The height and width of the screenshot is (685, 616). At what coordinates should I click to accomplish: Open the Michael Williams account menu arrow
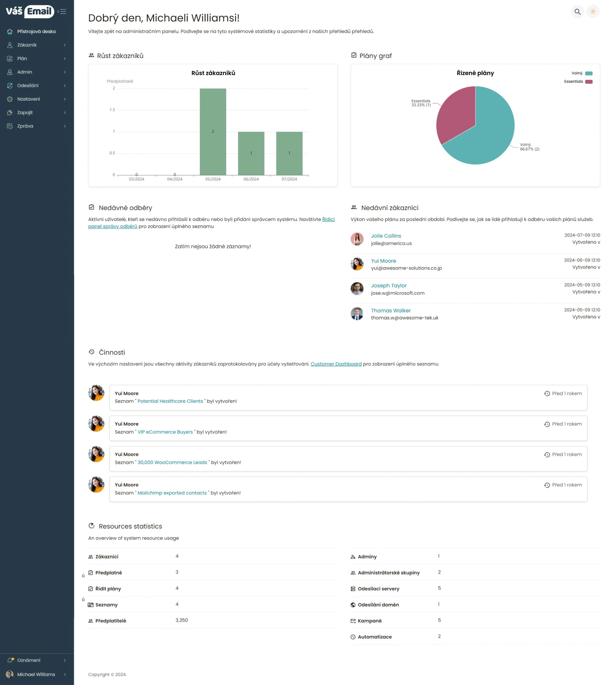point(65,674)
